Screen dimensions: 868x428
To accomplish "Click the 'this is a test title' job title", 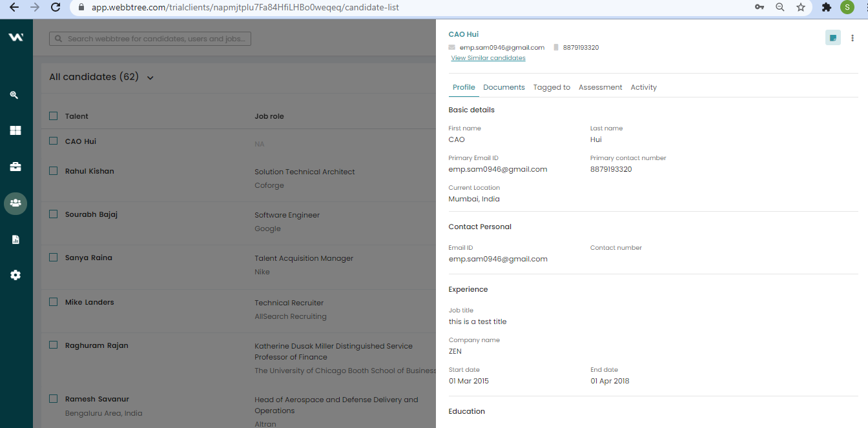I will [478, 321].
